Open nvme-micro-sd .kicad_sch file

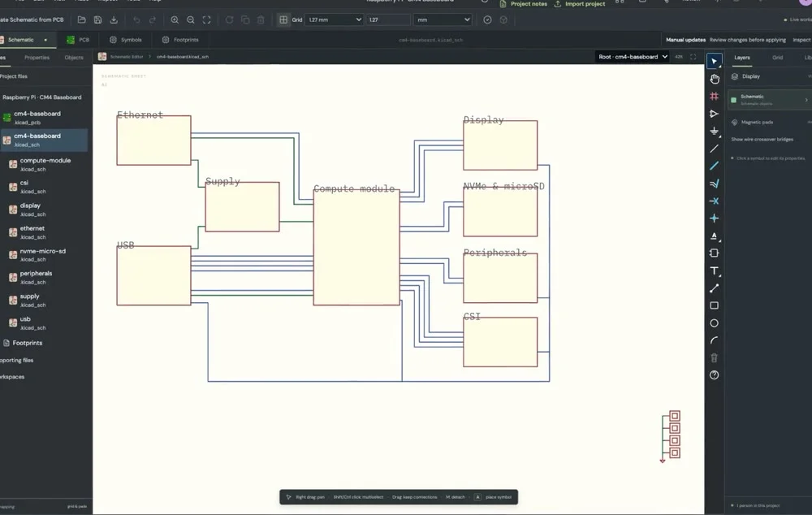point(42,255)
